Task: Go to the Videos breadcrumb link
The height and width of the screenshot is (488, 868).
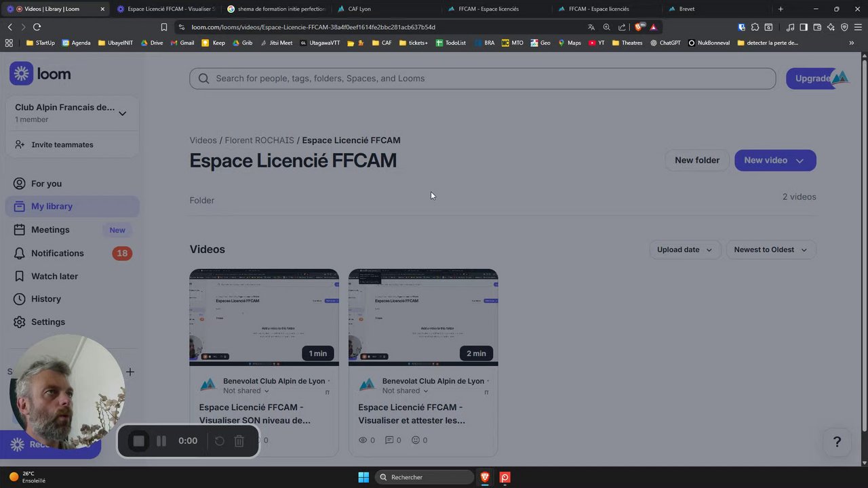Action: click(203, 140)
